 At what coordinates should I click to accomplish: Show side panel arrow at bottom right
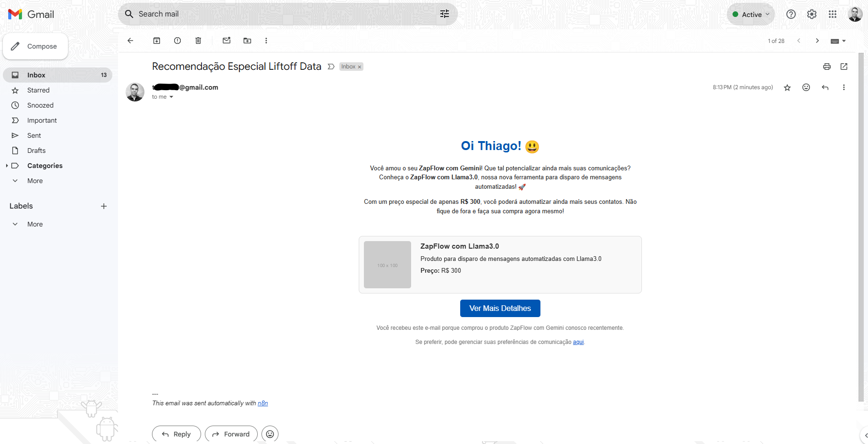866,436
